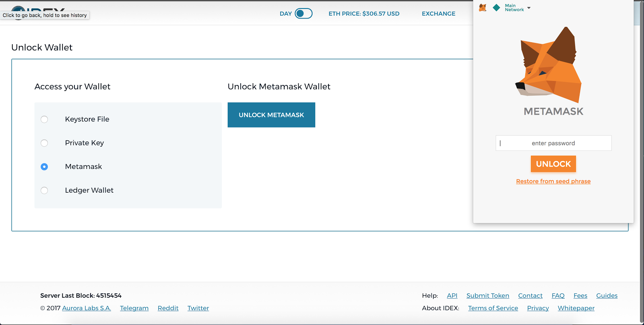Open the API help link

pyautogui.click(x=452, y=296)
